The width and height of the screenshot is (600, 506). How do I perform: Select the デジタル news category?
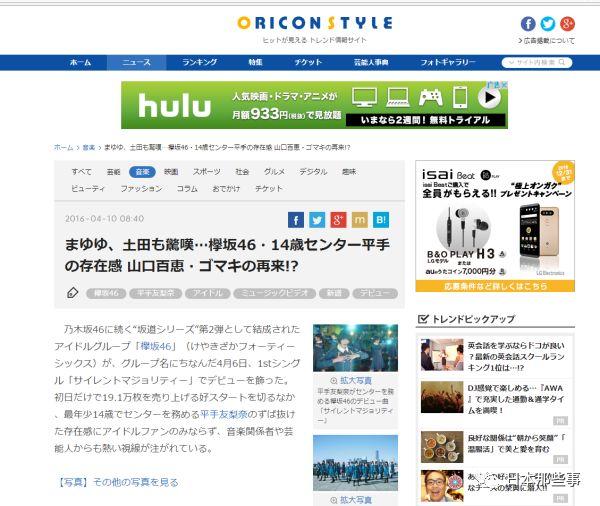click(313, 172)
